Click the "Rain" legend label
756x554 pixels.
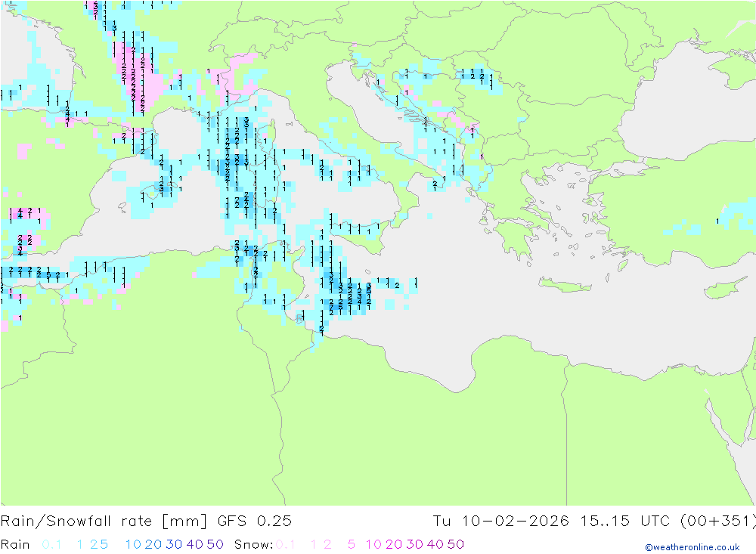(x=15, y=544)
